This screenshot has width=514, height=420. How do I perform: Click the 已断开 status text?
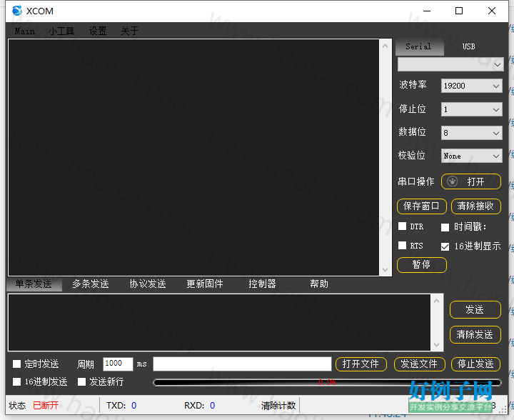(46, 406)
